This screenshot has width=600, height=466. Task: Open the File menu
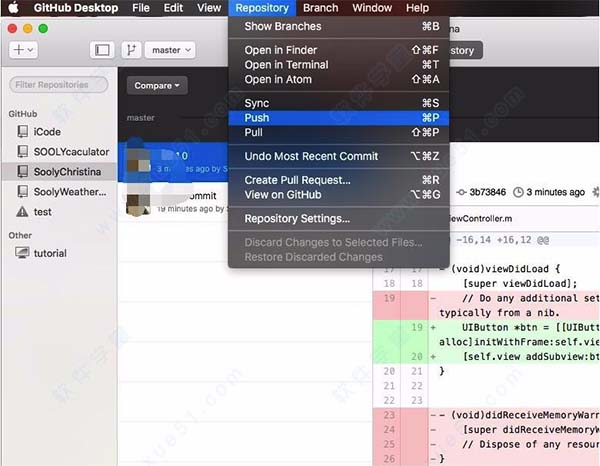[x=140, y=8]
